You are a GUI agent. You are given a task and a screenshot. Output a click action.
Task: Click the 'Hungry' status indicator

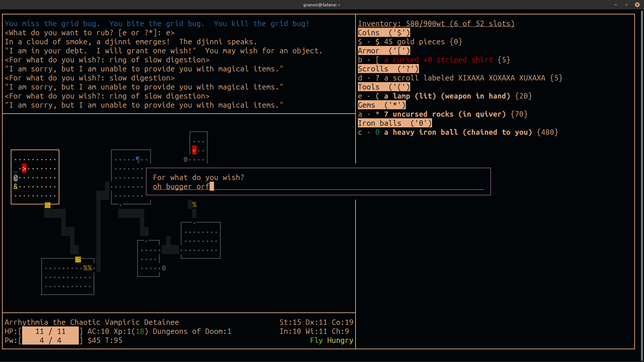340,340
